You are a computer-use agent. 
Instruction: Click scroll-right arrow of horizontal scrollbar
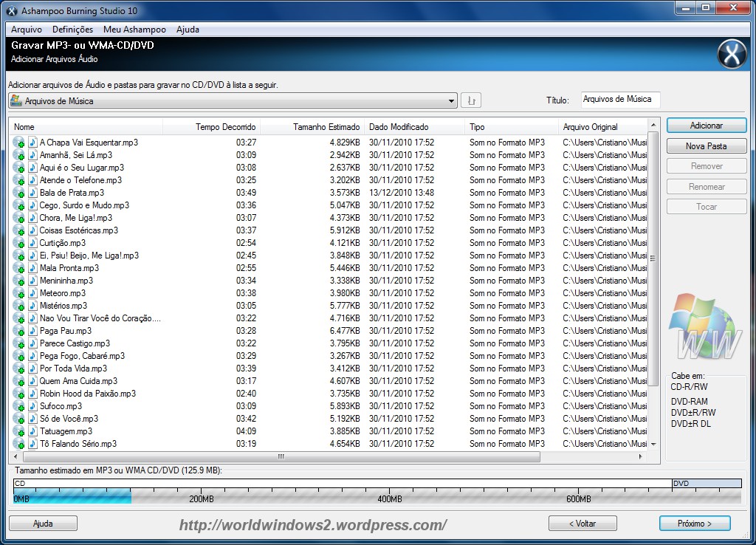coord(640,456)
